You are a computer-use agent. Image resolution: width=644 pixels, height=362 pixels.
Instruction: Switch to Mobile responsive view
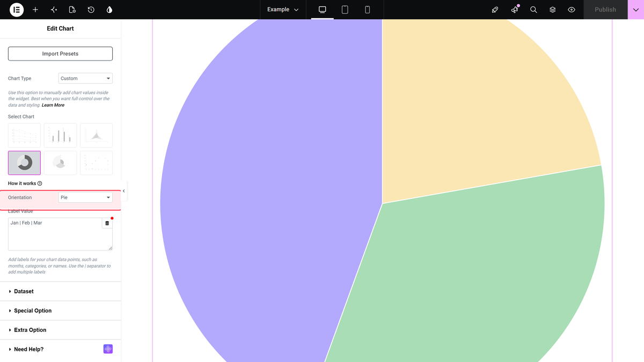(x=368, y=10)
